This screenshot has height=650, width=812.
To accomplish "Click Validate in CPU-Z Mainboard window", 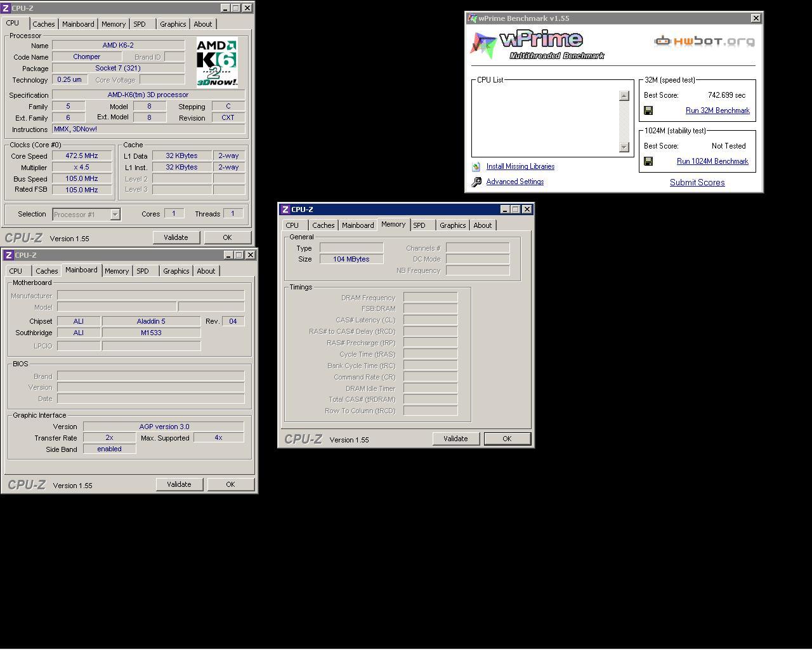I will (x=179, y=484).
